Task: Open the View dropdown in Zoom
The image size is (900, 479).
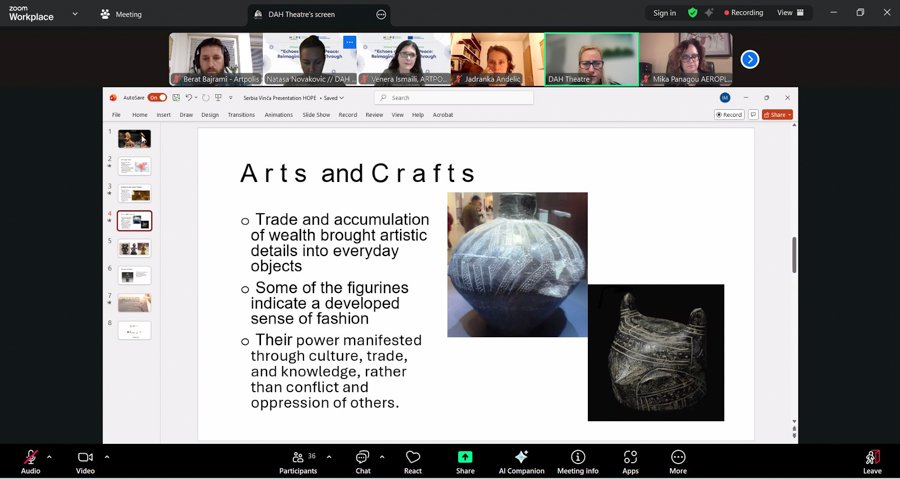Action: pos(789,13)
